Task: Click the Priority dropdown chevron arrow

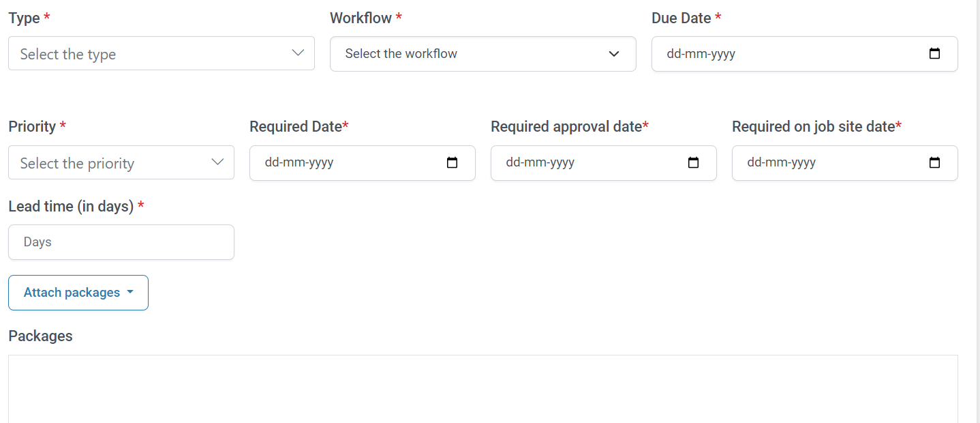Action: coord(218,162)
